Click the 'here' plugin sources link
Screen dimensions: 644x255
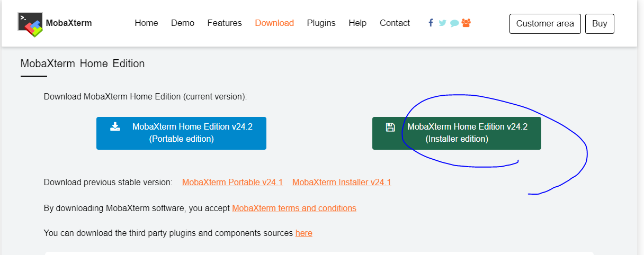click(304, 233)
